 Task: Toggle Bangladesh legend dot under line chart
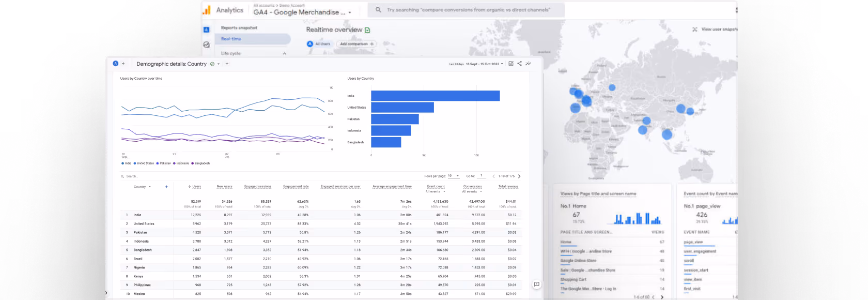[x=193, y=163]
